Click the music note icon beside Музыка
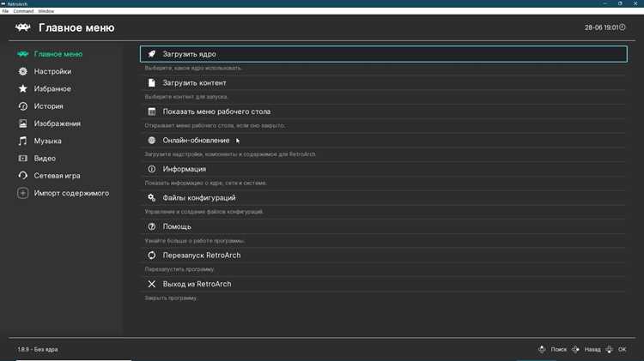The height and width of the screenshot is (361, 644). [22, 141]
